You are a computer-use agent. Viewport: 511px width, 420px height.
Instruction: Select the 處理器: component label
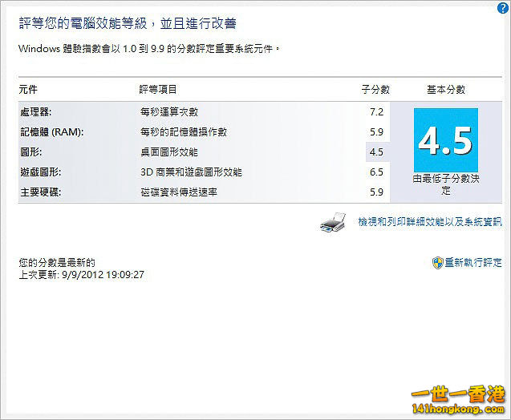point(36,112)
